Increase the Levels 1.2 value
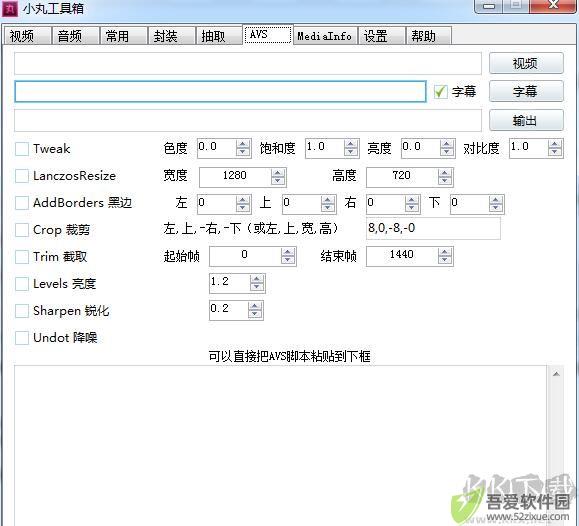The image size is (579, 526). [257, 279]
